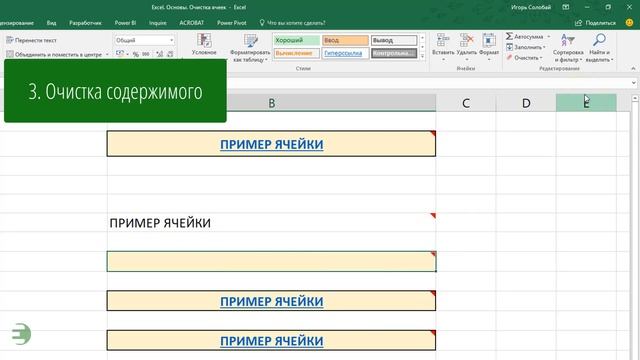Open the Вставить dropdown arrow

(x=443, y=60)
